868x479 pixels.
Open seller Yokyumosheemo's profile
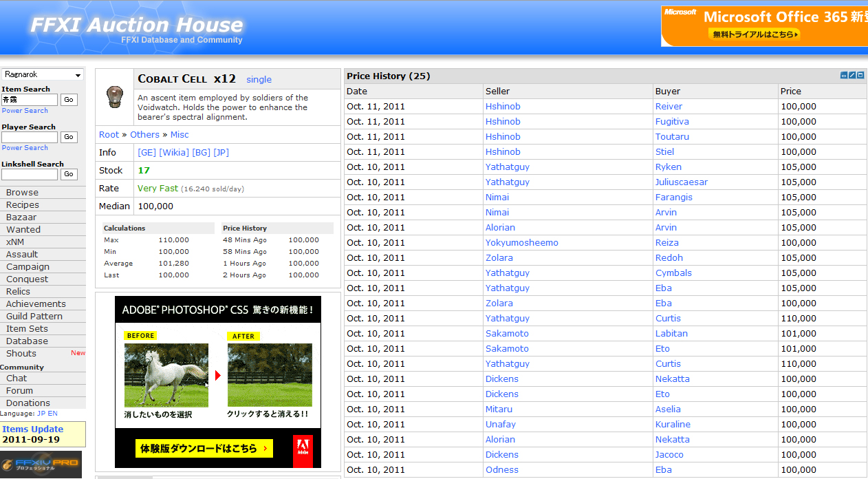521,243
